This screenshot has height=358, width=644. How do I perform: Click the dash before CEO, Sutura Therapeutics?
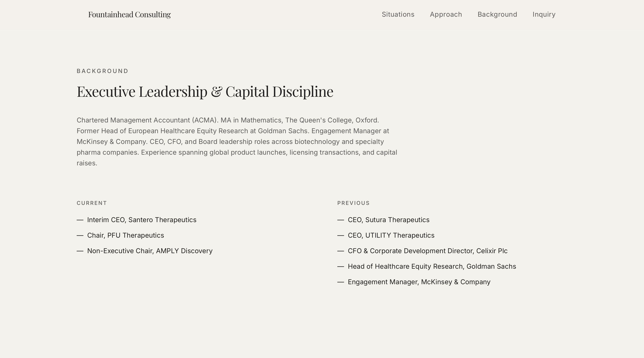point(341,220)
